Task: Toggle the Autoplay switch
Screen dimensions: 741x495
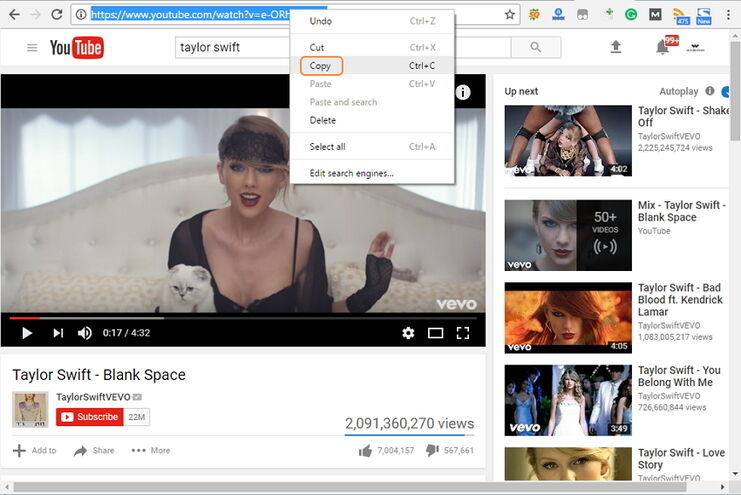Action: pos(727,91)
